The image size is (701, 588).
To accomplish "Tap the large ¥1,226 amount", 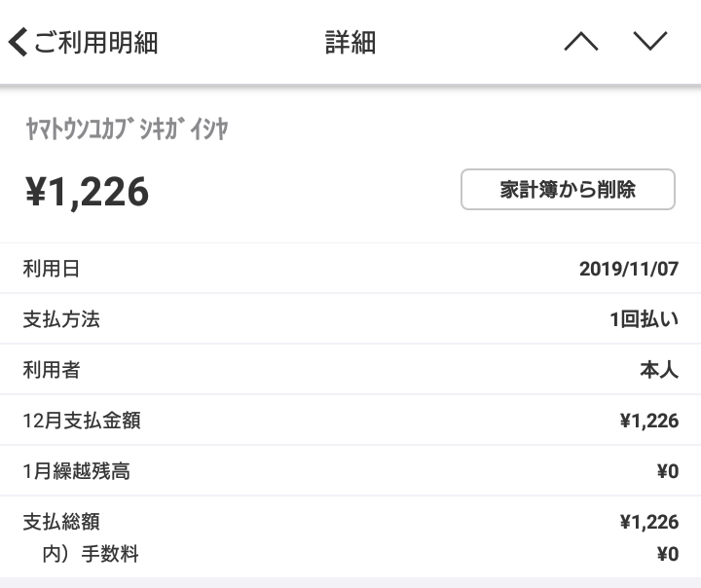I will 88,192.
